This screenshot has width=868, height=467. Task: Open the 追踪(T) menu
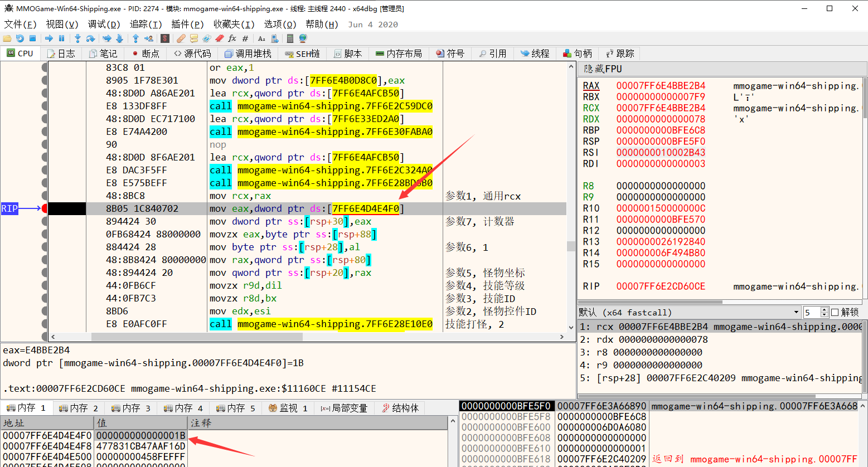click(x=146, y=24)
